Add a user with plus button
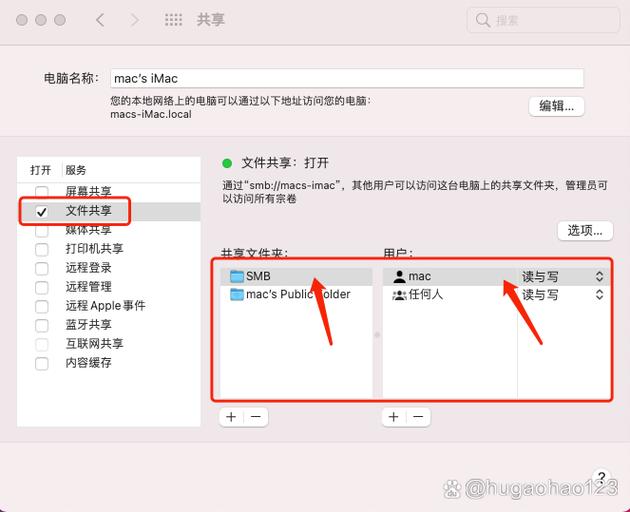Screen dimensions: 630x512 coord(394,417)
